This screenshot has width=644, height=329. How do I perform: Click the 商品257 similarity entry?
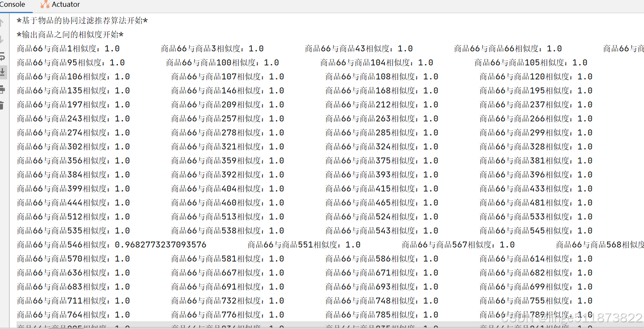228,119
